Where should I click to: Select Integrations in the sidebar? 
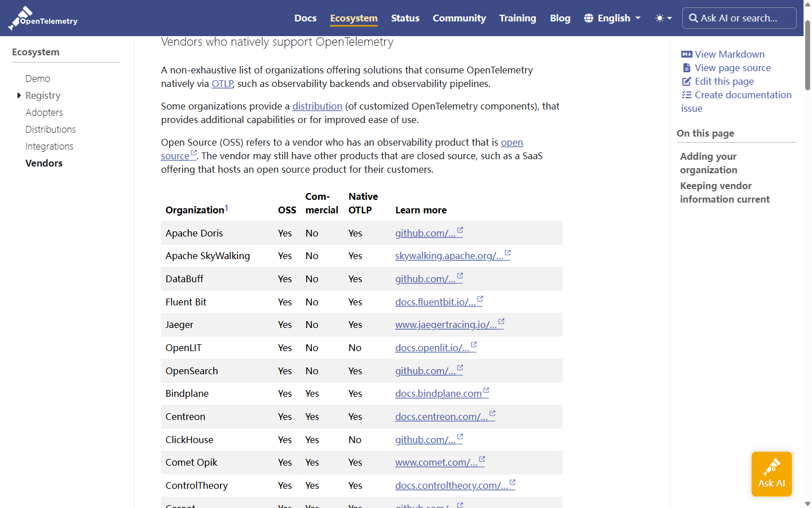pos(49,146)
